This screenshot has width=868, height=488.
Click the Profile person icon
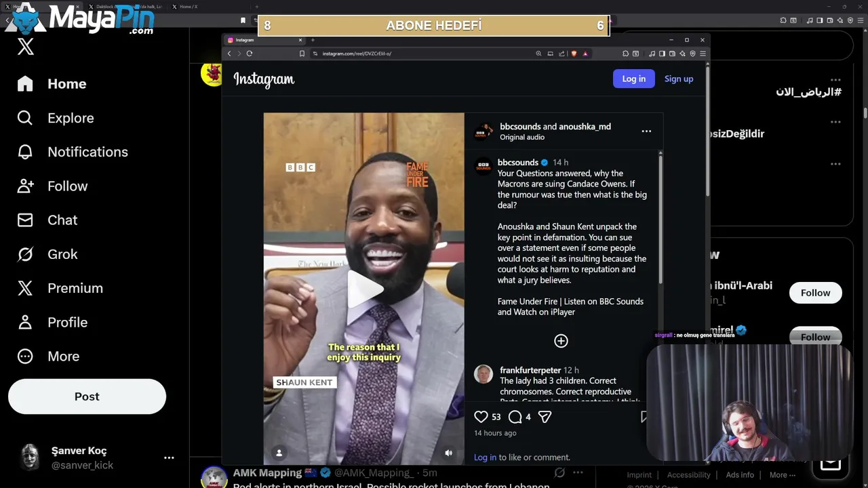tap(25, 322)
